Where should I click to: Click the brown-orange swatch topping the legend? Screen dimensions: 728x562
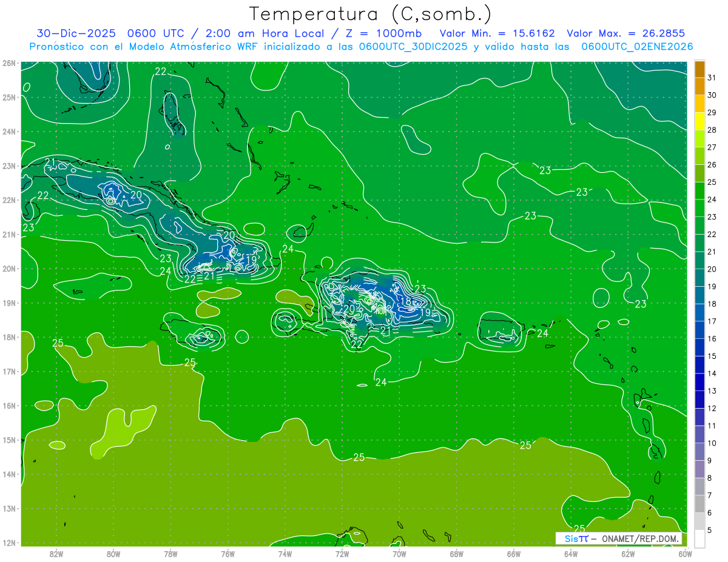click(x=699, y=69)
